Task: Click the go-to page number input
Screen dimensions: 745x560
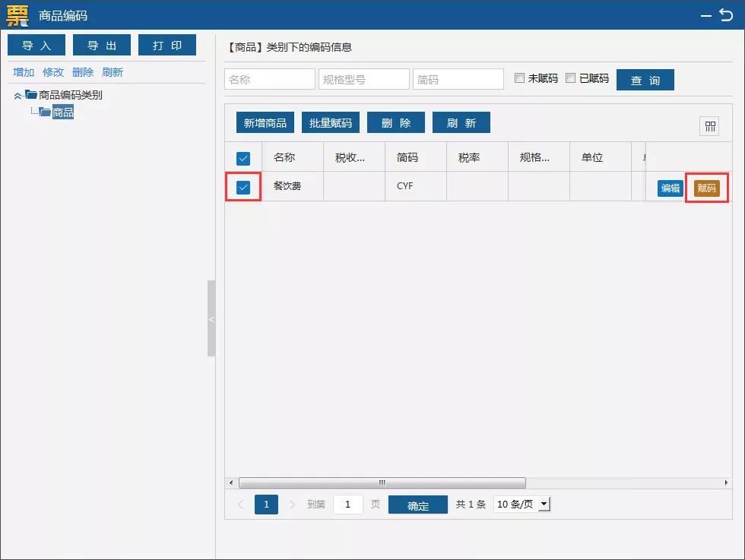Action: [348, 504]
